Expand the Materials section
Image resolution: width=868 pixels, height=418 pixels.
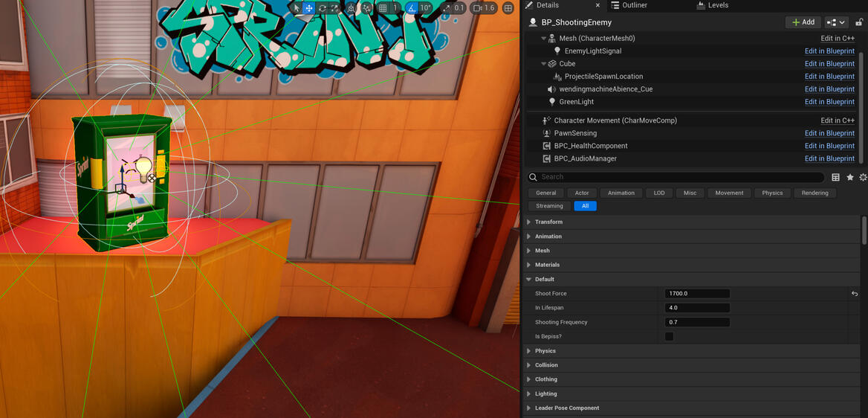(x=528, y=265)
